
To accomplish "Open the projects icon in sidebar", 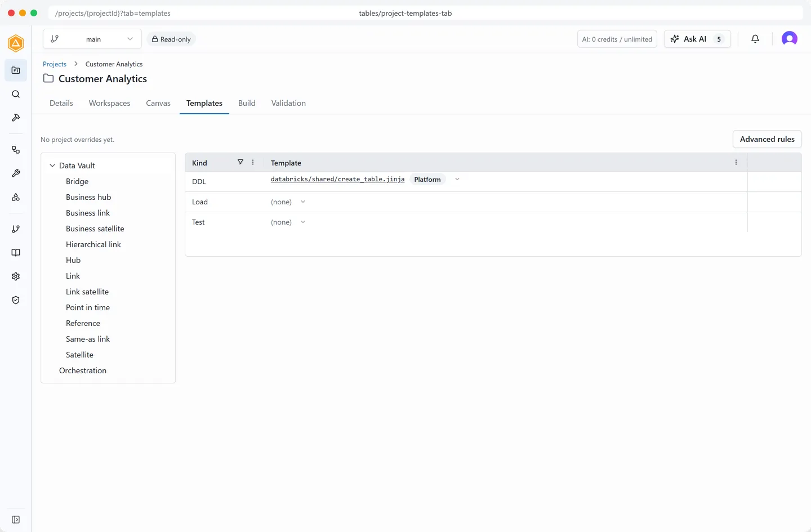I will click(16, 70).
